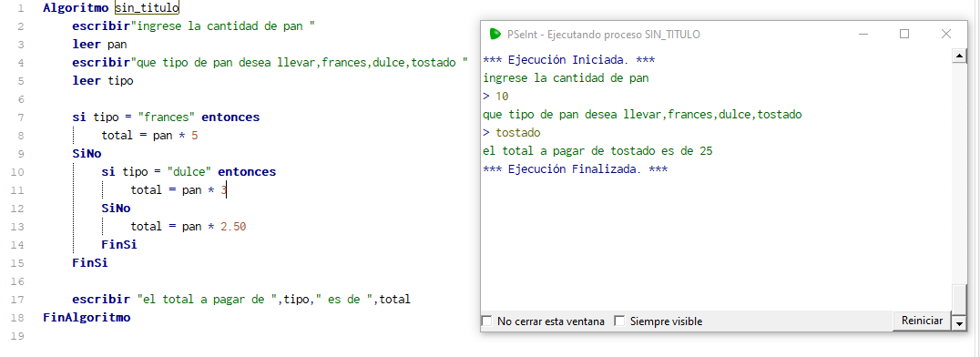The image size is (980, 357).
Task: Click the line "total = pan * 3"
Action: coord(179,189)
